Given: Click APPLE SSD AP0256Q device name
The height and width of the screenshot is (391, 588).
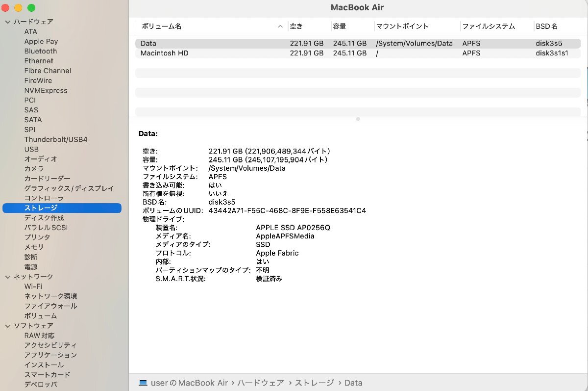Looking at the screenshot, I should pos(293,228).
